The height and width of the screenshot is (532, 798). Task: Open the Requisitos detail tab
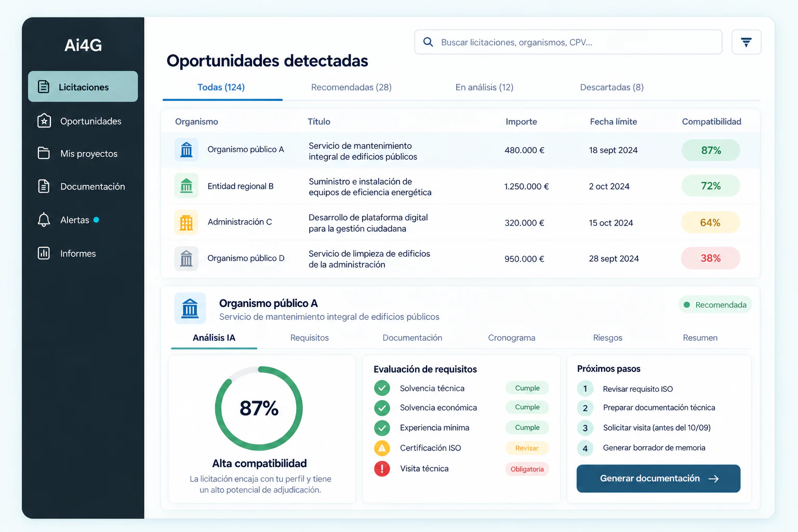(x=310, y=338)
